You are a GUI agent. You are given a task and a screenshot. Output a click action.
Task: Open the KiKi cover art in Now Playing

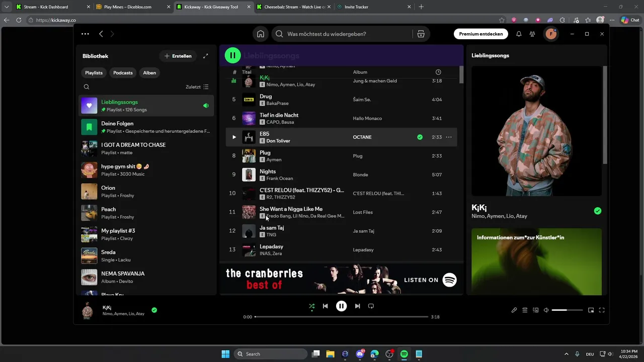coord(536,131)
